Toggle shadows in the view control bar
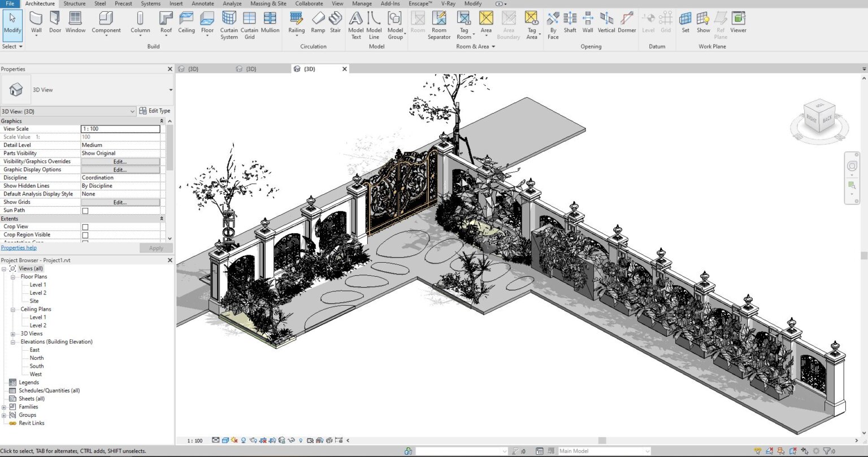 pos(243,440)
